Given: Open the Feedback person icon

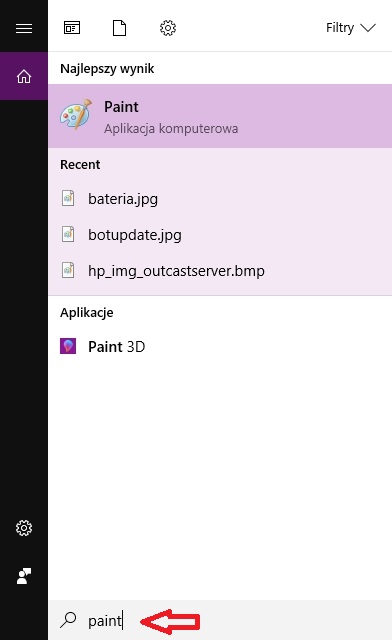Looking at the screenshot, I should pos(24,576).
